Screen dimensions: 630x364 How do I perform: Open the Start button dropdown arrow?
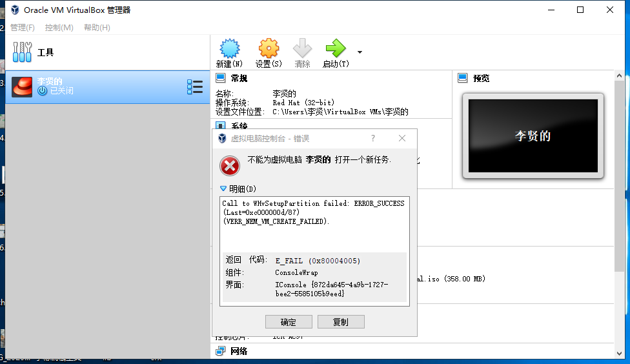[x=360, y=52]
